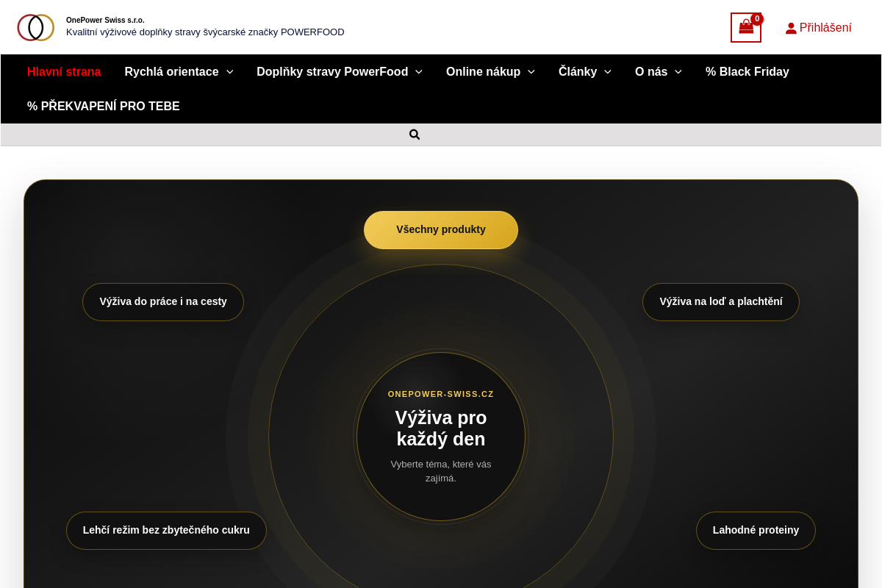Open the % Black Friday page
882x588 pixels.
(747, 72)
